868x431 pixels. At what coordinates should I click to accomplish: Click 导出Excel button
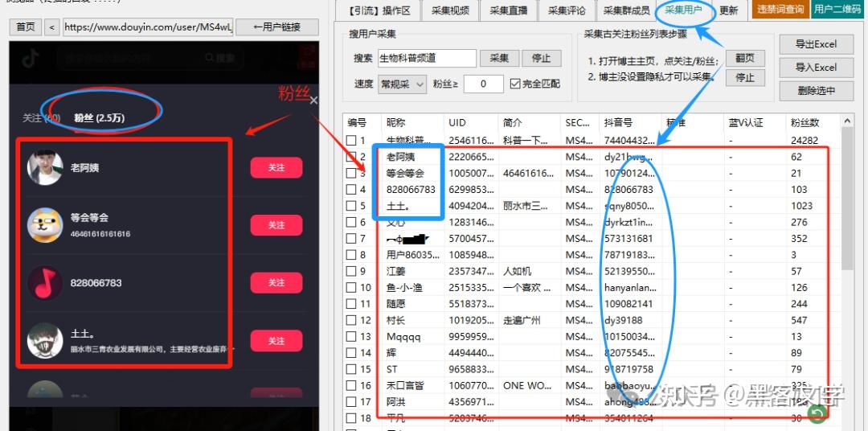816,44
